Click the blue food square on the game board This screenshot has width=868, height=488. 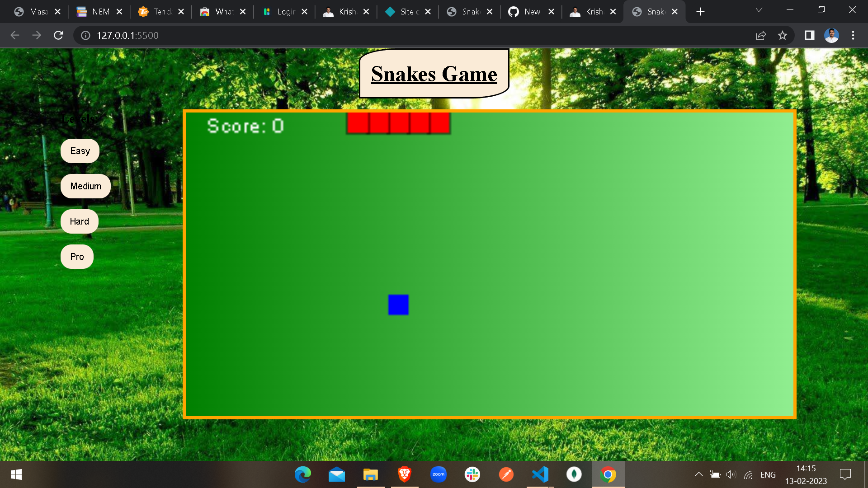[x=398, y=305]
